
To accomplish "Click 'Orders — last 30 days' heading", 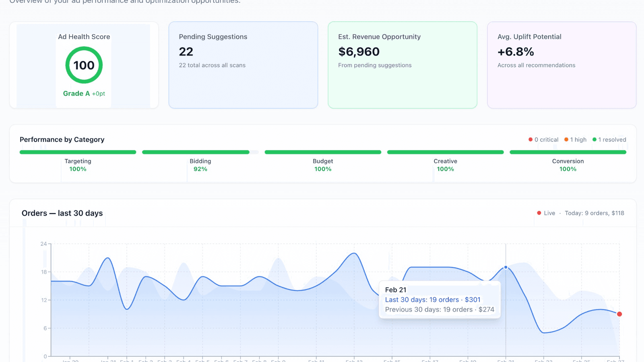I will [x=62, y=213].
